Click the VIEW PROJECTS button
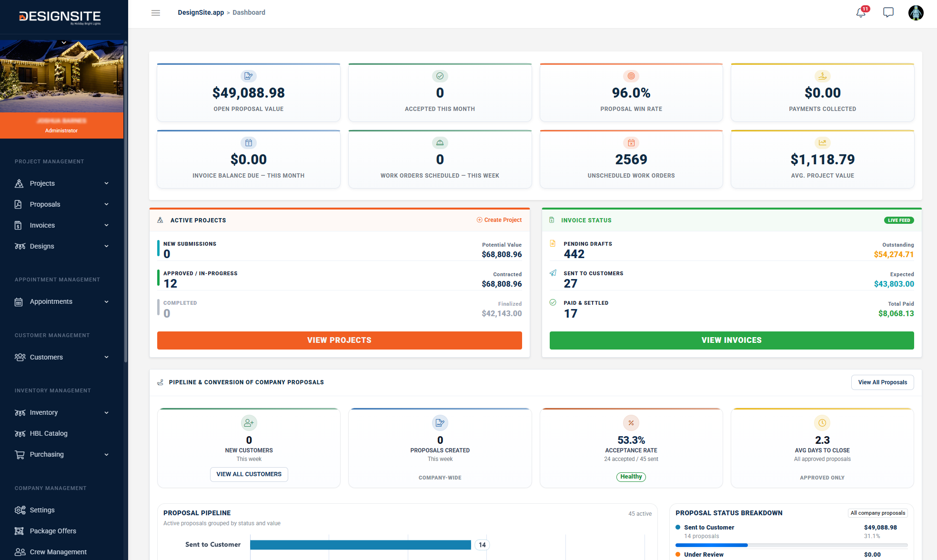This screenshot has width=937, height=560. pos(339,340)
